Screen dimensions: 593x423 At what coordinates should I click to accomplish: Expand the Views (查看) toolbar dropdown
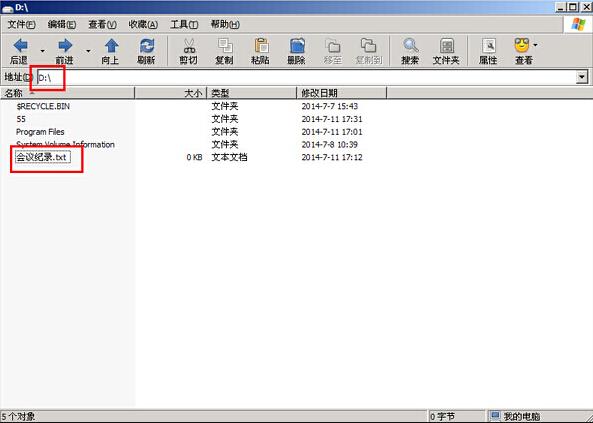(535, 45)
